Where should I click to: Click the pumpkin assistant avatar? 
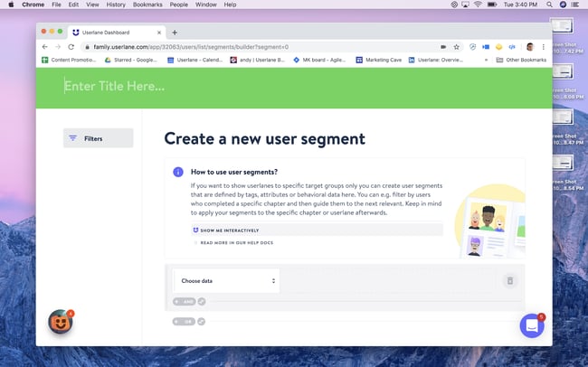pyautogui.click(x=60, y=323)
